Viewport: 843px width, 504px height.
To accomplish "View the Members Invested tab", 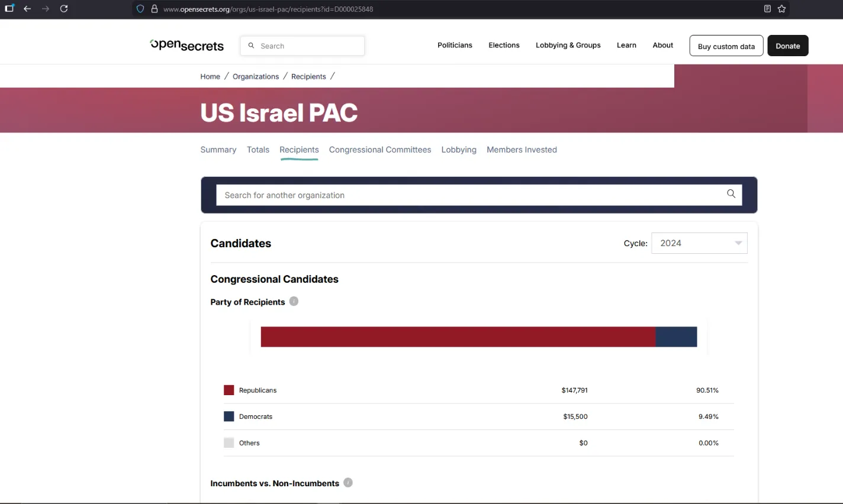I will tap(522, 150).
